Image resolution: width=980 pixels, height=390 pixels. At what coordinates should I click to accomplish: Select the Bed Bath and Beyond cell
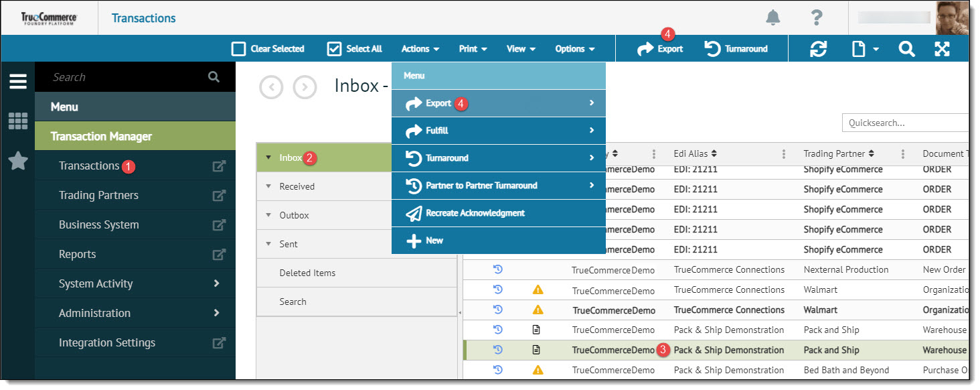coord(846,370)
